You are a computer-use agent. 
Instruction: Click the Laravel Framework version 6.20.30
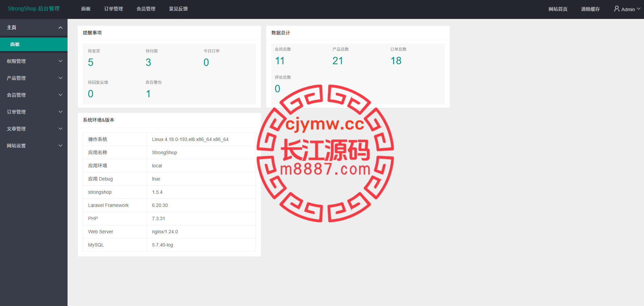(160, 205)
